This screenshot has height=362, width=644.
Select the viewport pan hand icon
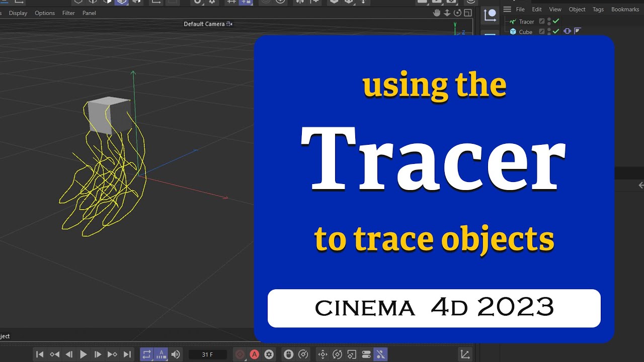437,13
